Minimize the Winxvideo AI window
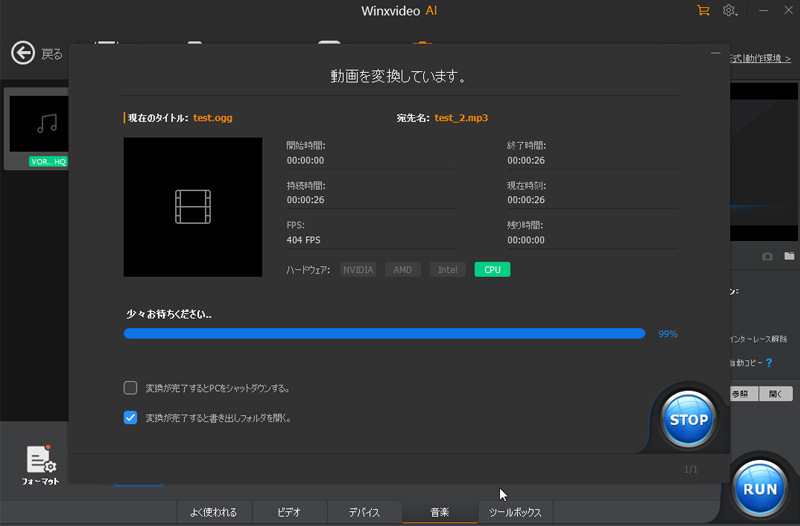 click(x=763, y=10)
